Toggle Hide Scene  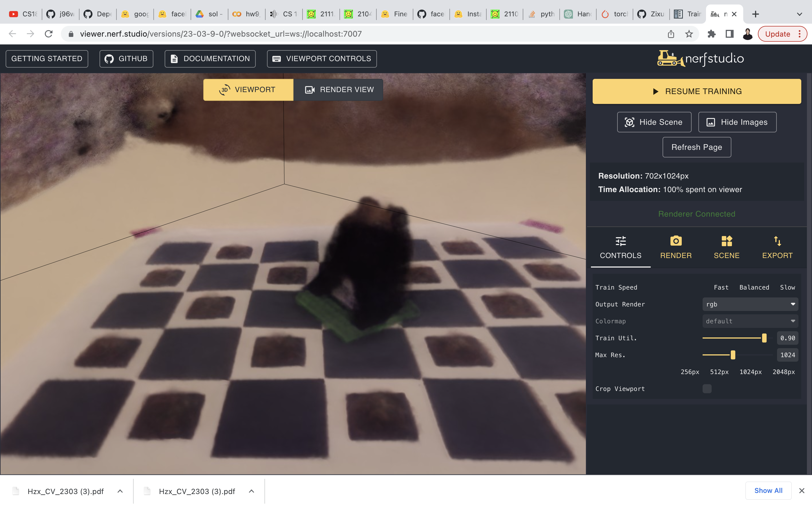(654, 122)
